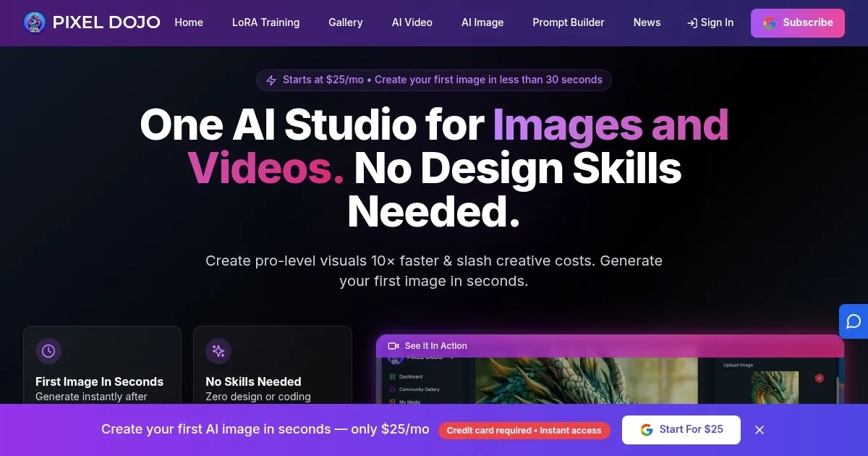Click the lightning bolt in the pricing banner
The height and width of the screenshot is (456, 868).
272,80
